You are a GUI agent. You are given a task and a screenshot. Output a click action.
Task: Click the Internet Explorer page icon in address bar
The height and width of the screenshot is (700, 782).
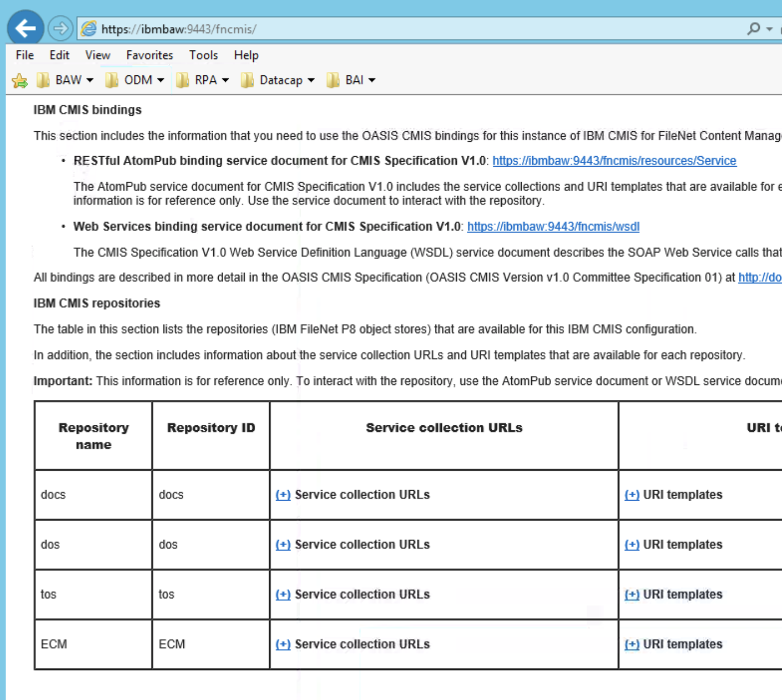(x=89, y=29)
